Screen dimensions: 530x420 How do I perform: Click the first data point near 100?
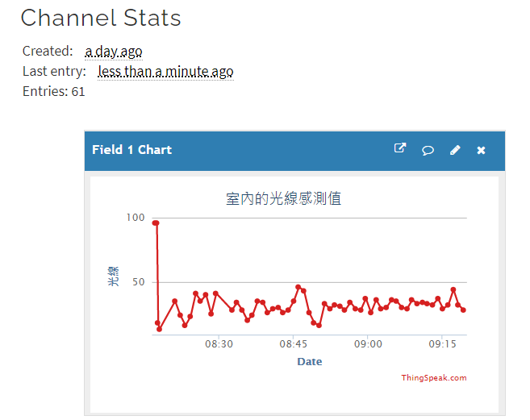pos(156,223)
